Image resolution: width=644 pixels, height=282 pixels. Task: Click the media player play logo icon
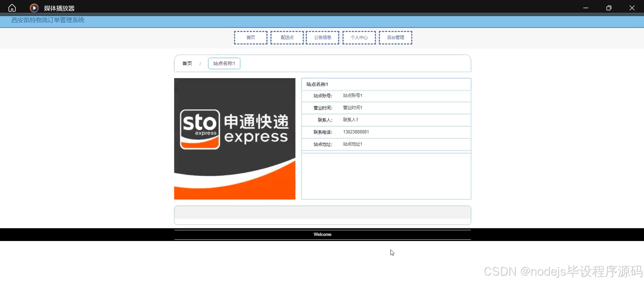point(34,8)
